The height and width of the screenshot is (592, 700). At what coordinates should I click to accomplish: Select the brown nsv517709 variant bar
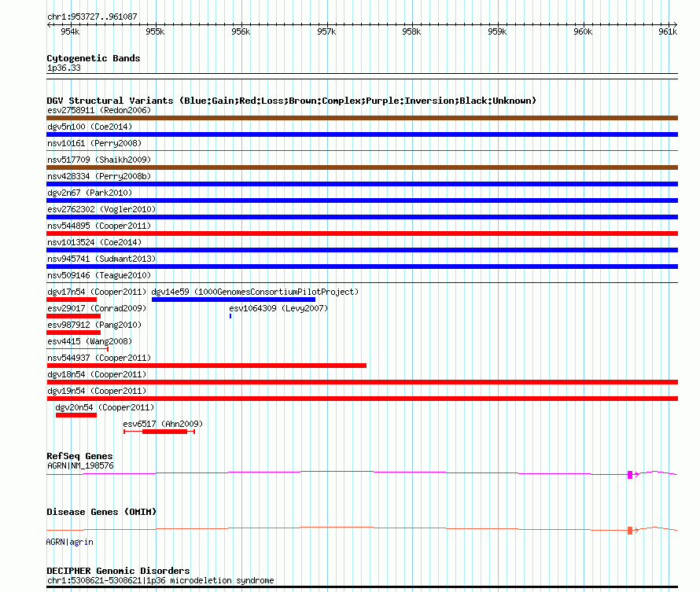pos(362,167)
